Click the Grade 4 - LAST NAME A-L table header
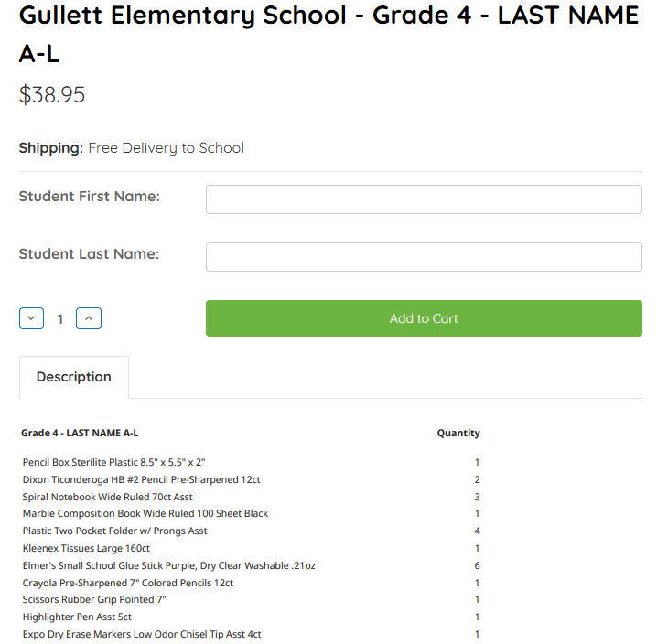This screenshot has height=644, width=657. pyautogui.click(x=80, y=433)
